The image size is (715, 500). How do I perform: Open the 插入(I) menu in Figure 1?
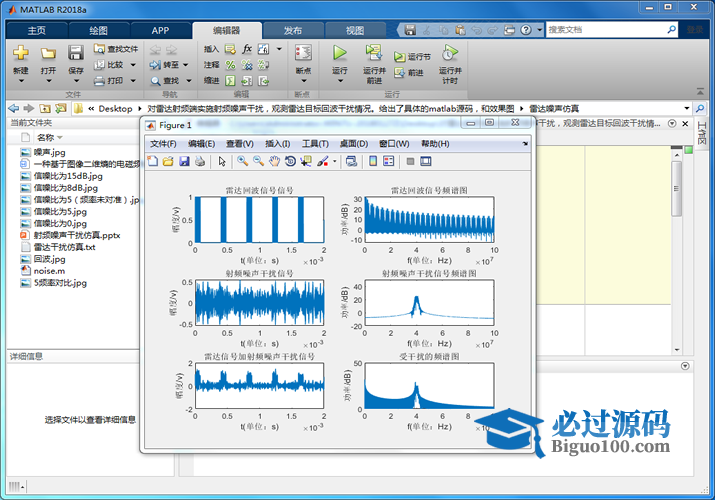click(277, 144)
